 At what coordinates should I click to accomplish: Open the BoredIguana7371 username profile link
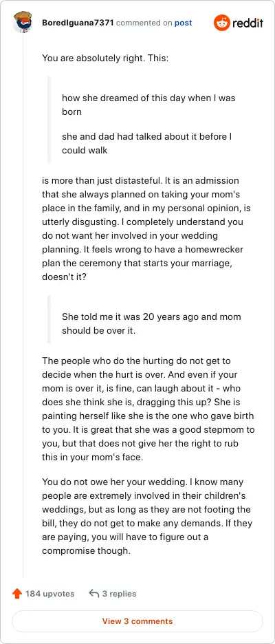(x=78, y=23)
